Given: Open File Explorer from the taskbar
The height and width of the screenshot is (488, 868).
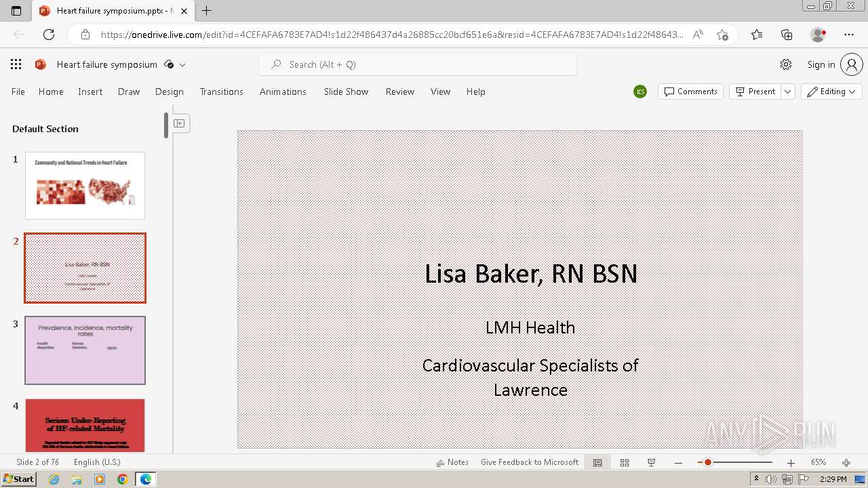Looking at the screenshot, I should [77, 479].
